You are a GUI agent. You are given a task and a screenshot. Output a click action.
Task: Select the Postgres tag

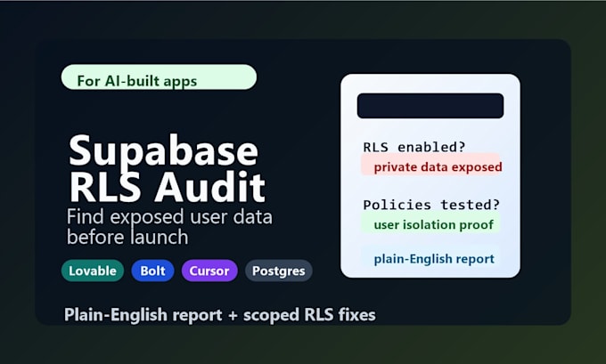tap(279, 271)
